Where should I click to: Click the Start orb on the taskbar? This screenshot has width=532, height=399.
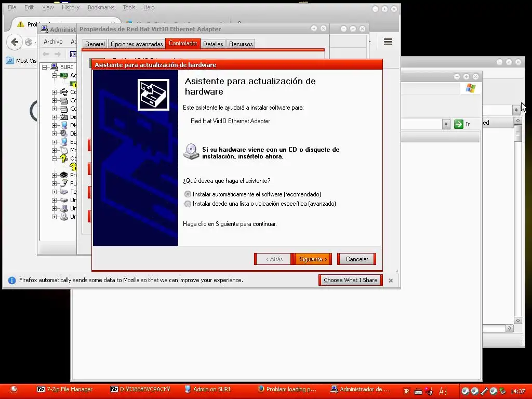pyautogui.click(x=14, y=389)
